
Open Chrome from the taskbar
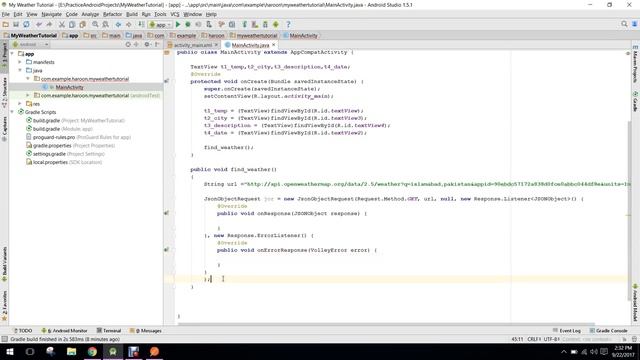point(92,351)
